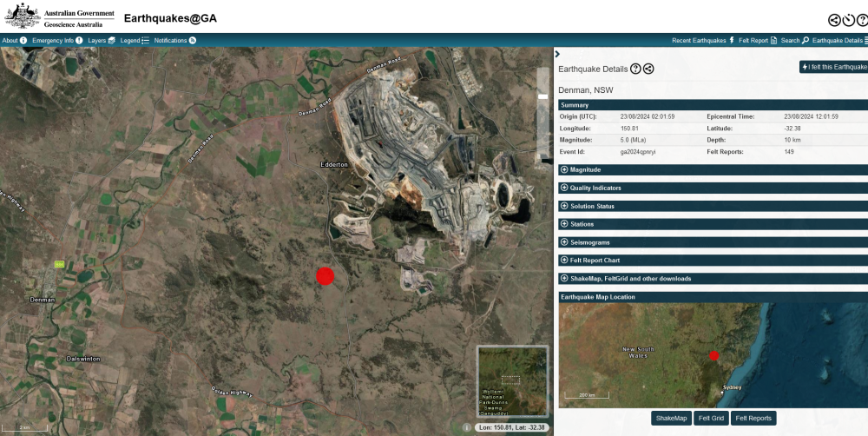Collapse details panel with chevron arrow
The width and height of the screenshot is (868, 436).
(x=557, y=54)
